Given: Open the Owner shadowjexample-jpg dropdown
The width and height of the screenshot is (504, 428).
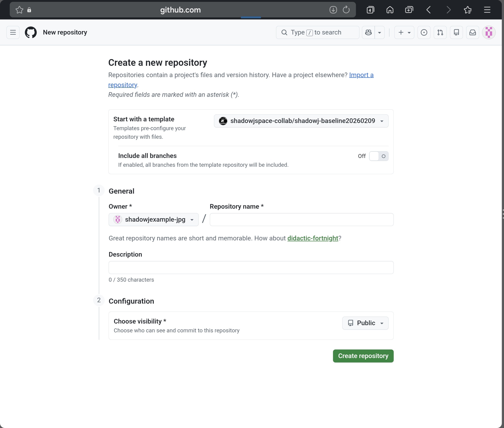Looking at the screenshot, I should click(x=153, y=220).
